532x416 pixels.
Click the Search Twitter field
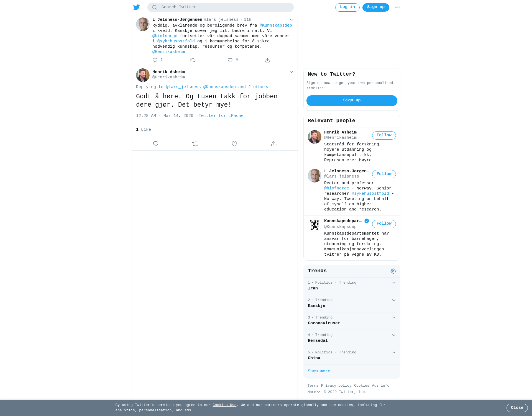tap(221, 7)
